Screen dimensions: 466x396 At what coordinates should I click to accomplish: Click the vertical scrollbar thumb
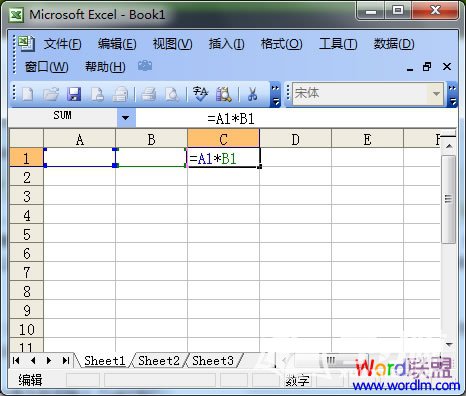pos(449,199)
